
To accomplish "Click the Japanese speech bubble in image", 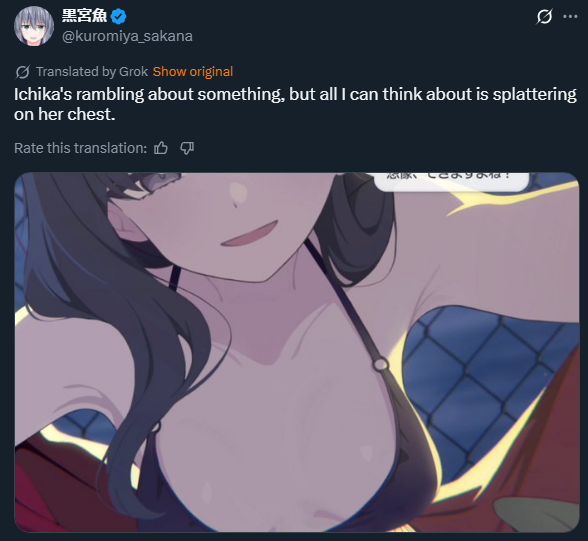I will point(451,181).
